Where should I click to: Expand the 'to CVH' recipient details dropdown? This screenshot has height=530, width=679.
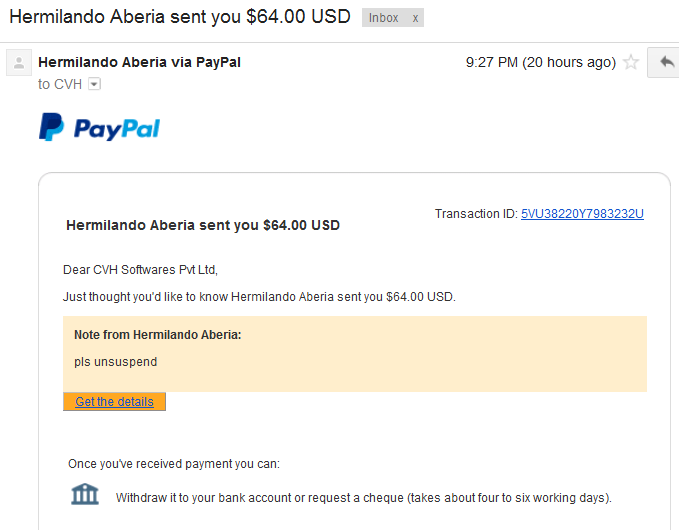point(94,84)
